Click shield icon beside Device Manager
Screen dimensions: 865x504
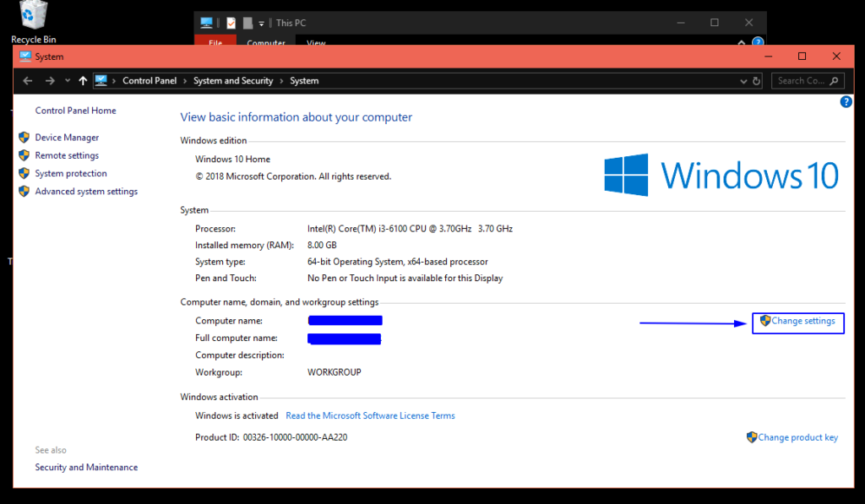24,138
